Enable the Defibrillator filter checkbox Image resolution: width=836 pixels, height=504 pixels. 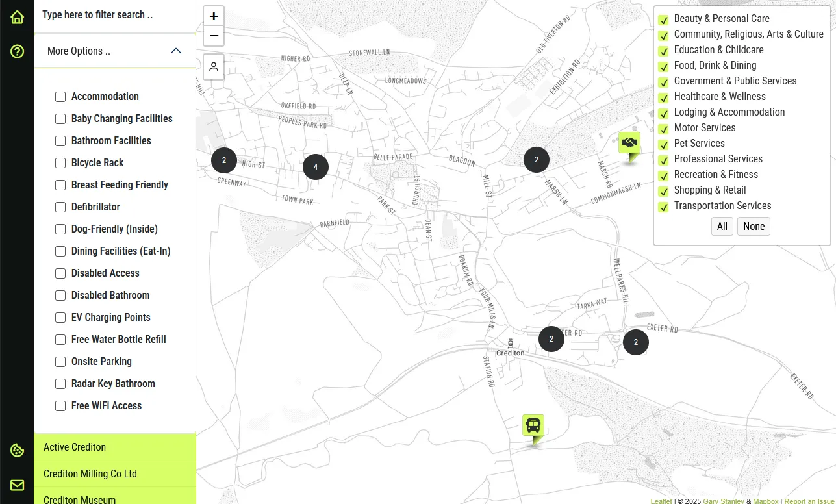[60, 207]
